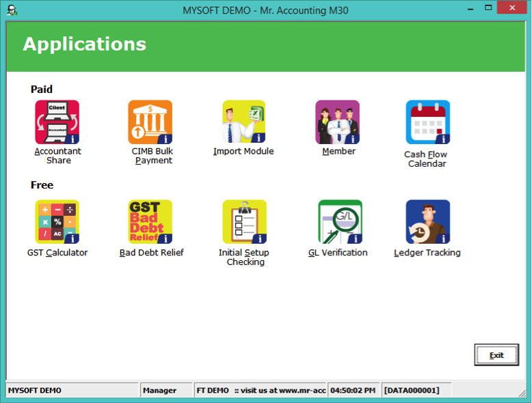Image resolution: width=532 pixels, height=403 pixels.
Task: Click the info badge on Bad Debt Relief
Action: [x=165, y=238]
